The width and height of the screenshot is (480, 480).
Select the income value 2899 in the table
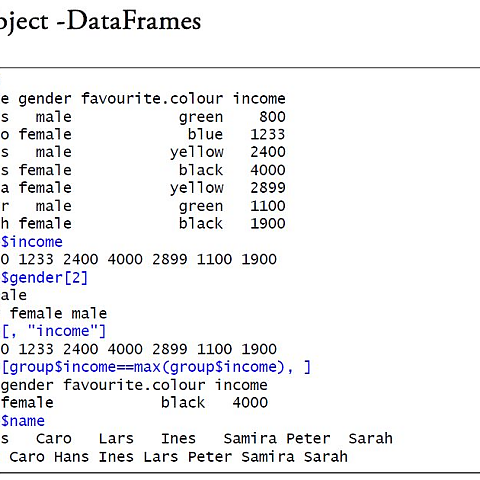(x=268, y=188)
